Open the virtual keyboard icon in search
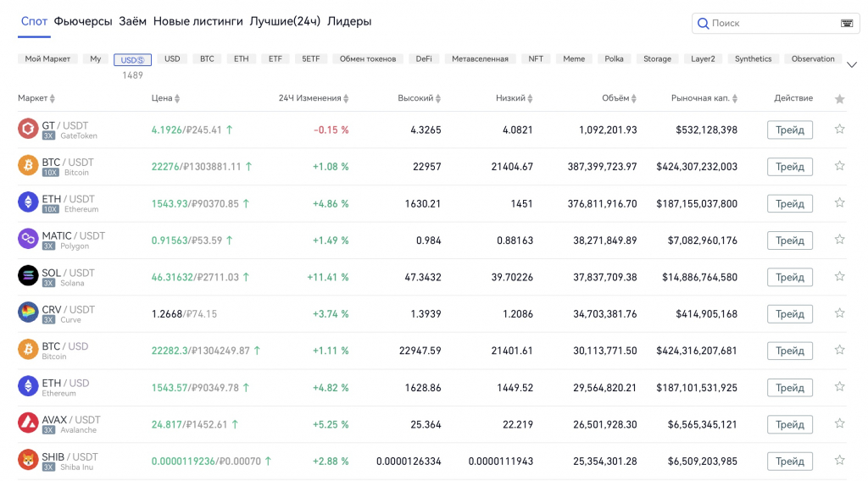Viewport: 868px width, 481px height. click(x=847, y=23)
